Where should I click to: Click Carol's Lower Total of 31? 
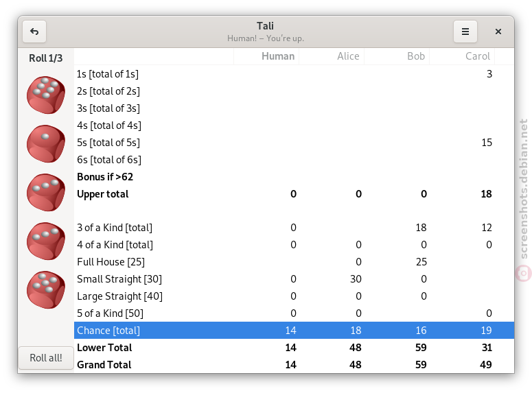[x=487, y=348]
